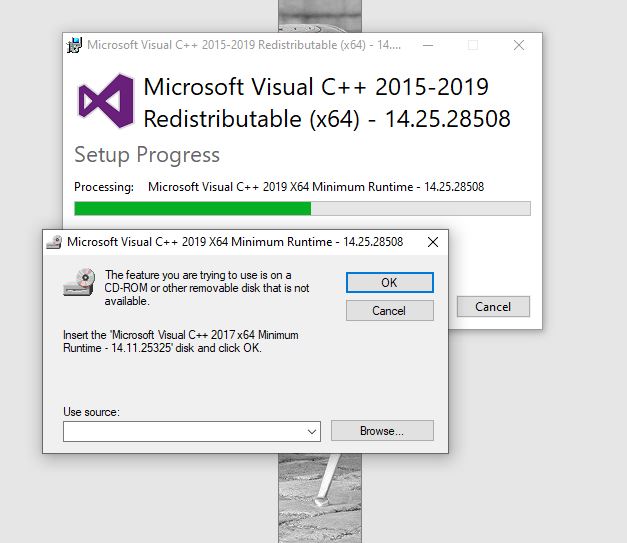The image size is (627, 543).
Task: Click the green filled part of progress bar
Action: point(193,209)
